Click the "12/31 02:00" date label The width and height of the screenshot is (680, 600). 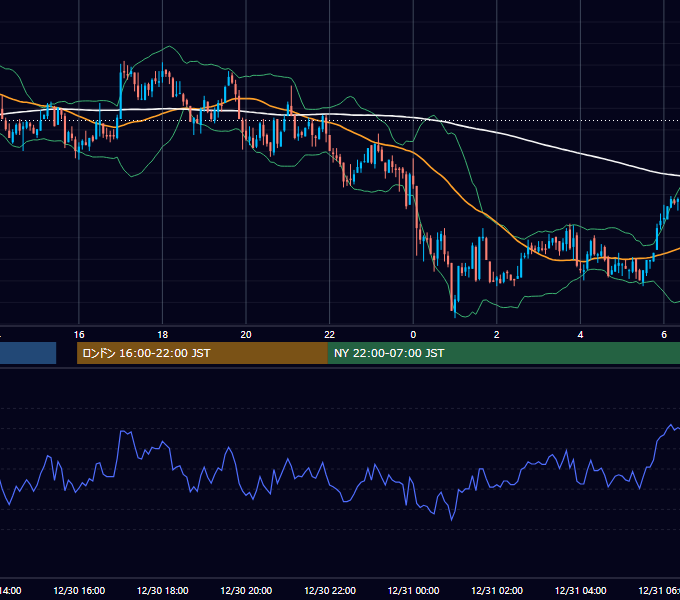click(497, 590)
